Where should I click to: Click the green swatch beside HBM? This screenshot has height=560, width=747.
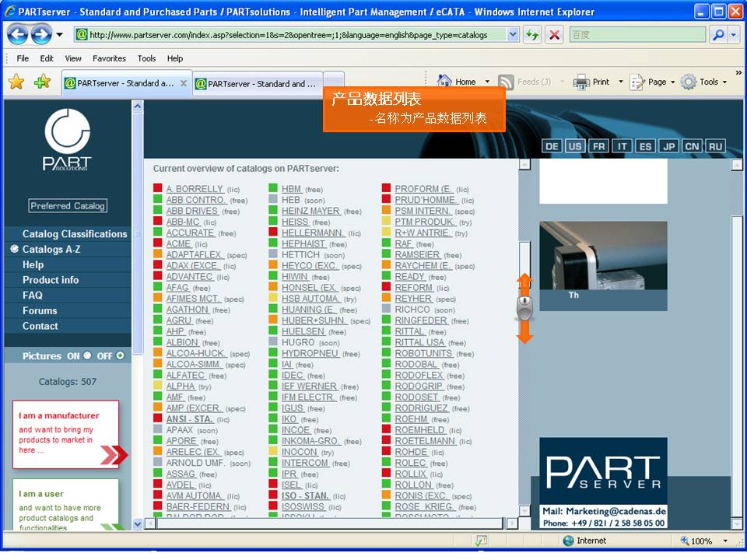point(273,188)
